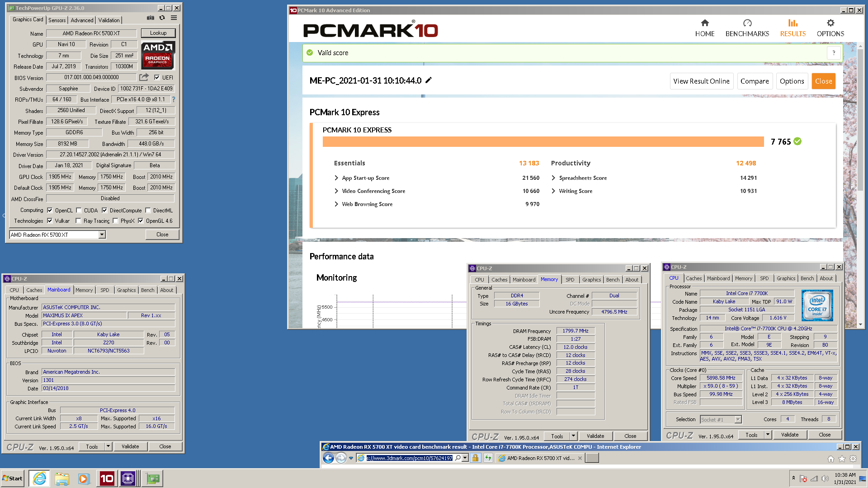
Task: Switch to GPU-Z Validation tab
Action: (x=109, y=20)
